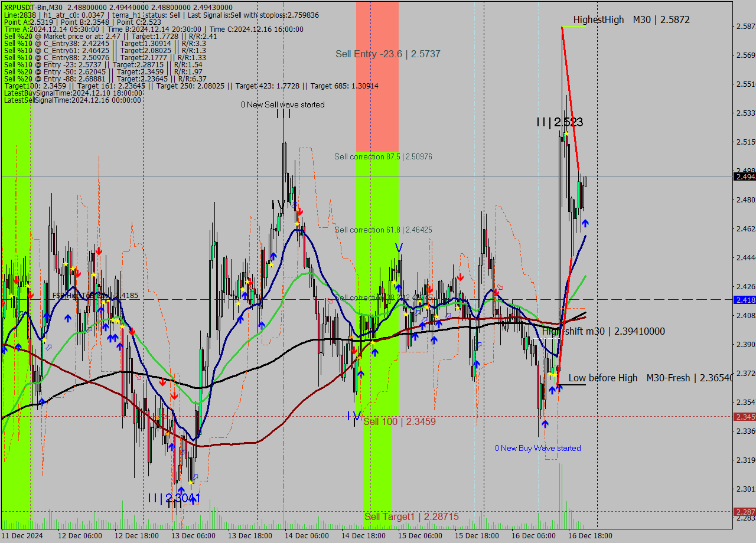Click the 2.372 price scale value
The image size is (756, 543).
coord(745,373)
